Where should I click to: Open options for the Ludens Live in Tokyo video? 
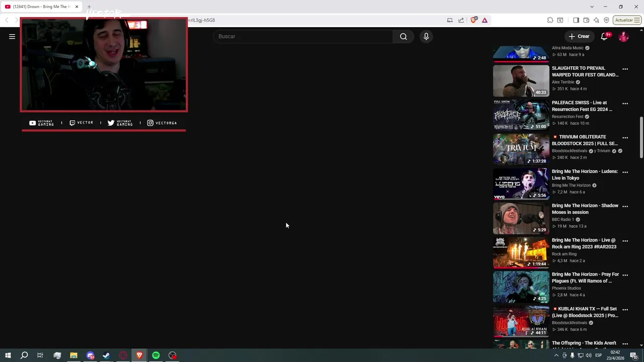point(625,172)
